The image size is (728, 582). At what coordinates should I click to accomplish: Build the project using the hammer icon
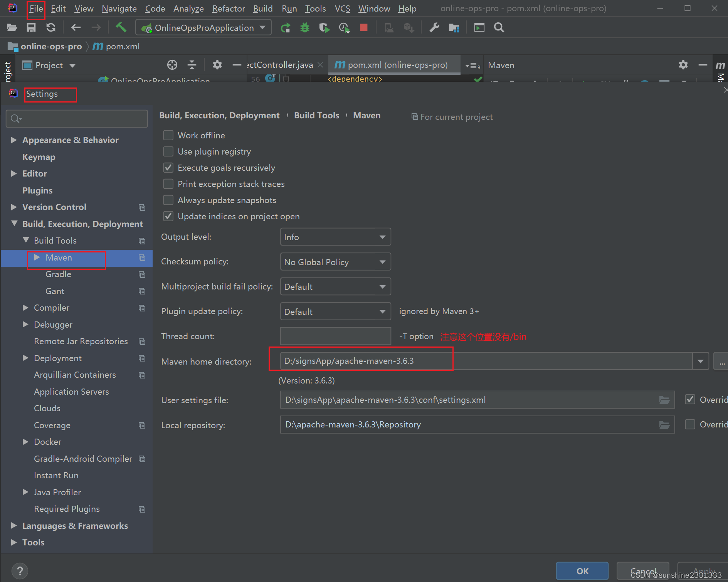(x=121, y=27)
